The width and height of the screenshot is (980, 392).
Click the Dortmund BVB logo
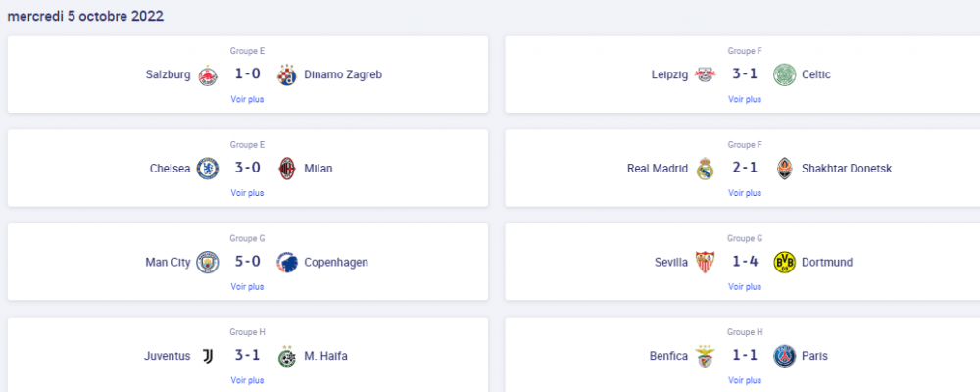tap(784, 263)
